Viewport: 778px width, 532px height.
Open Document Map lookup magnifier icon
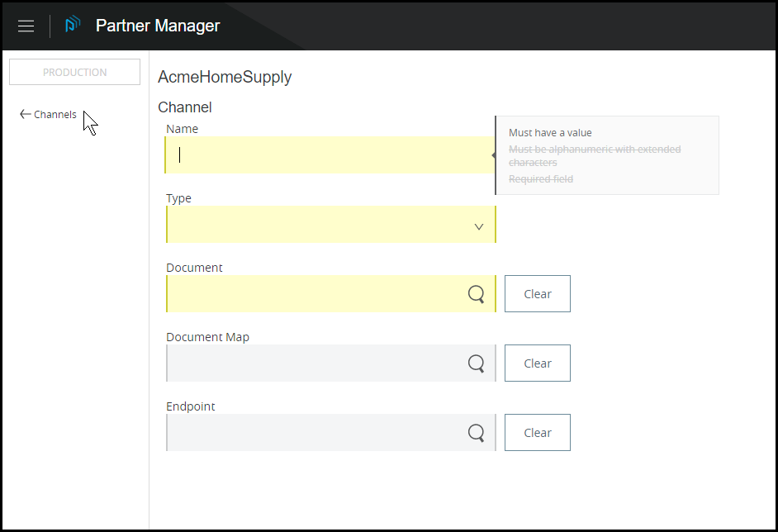tap(476, 363)
